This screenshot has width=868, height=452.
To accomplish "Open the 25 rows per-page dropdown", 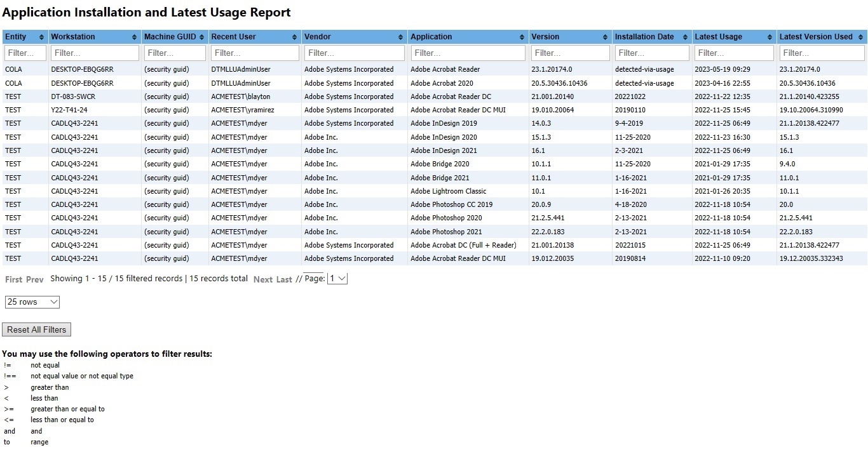I will pyautogui.click(x=32, y=302).
